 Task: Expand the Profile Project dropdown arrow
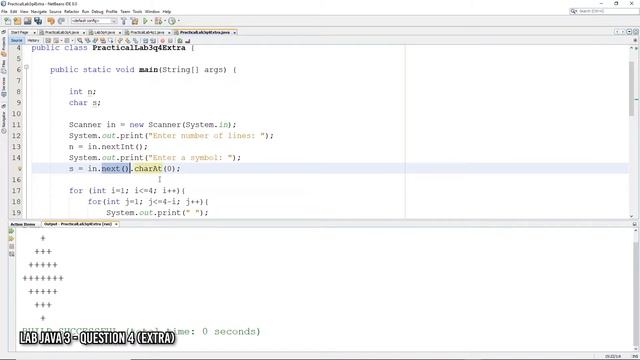[178, 21]
